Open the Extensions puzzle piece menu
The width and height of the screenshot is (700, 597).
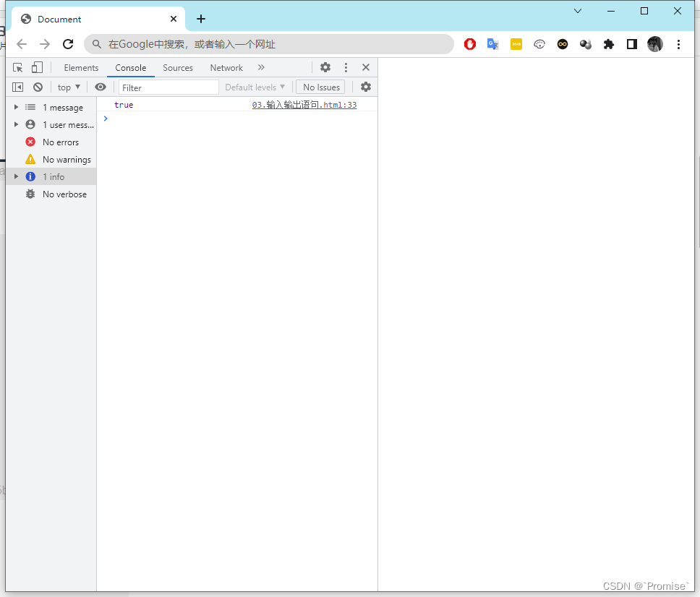(x=609, y=44)
